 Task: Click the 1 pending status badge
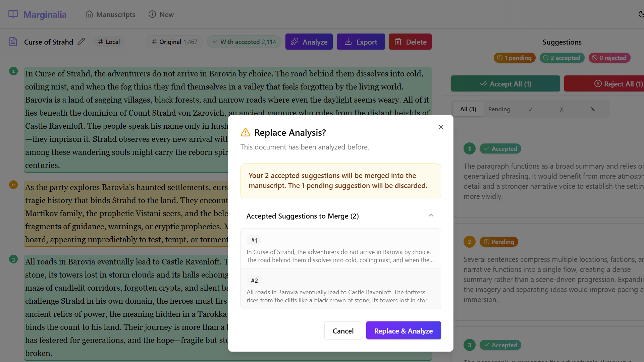pyautogui.click(x=515, y=58)
